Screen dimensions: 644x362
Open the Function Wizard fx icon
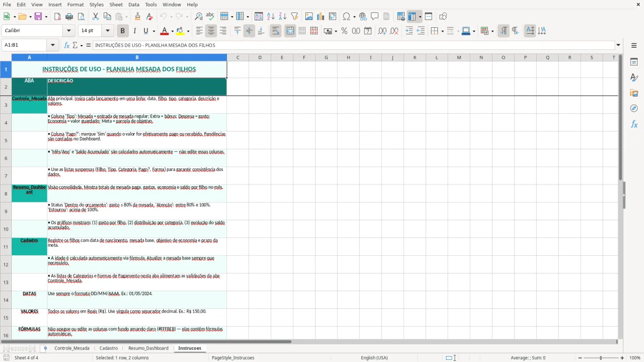tap(67, 45)
